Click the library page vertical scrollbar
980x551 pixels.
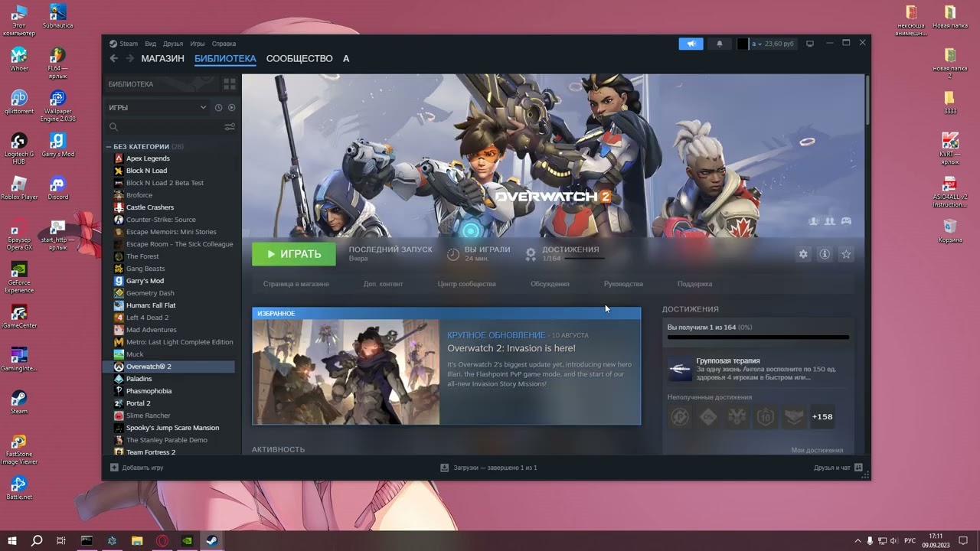tap(867, 99)
